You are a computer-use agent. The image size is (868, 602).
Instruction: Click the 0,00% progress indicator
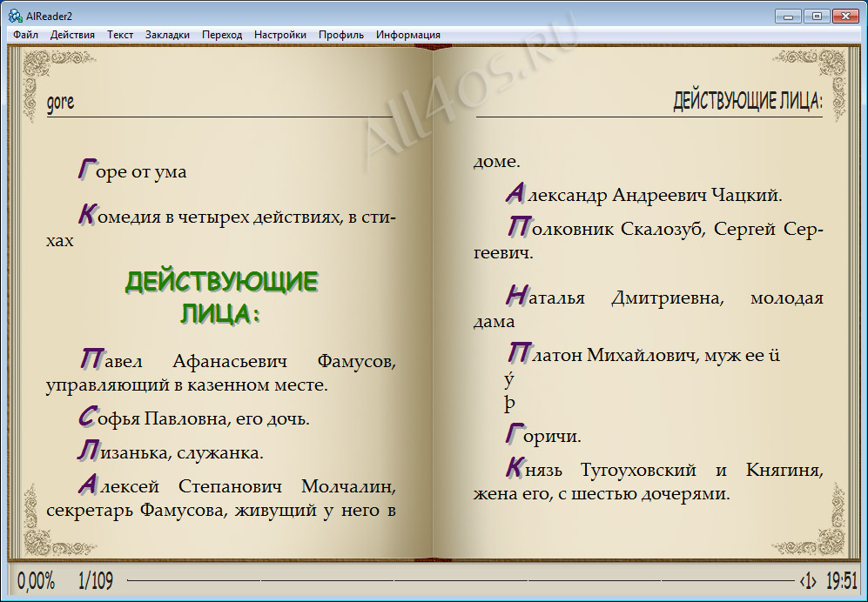36,581
